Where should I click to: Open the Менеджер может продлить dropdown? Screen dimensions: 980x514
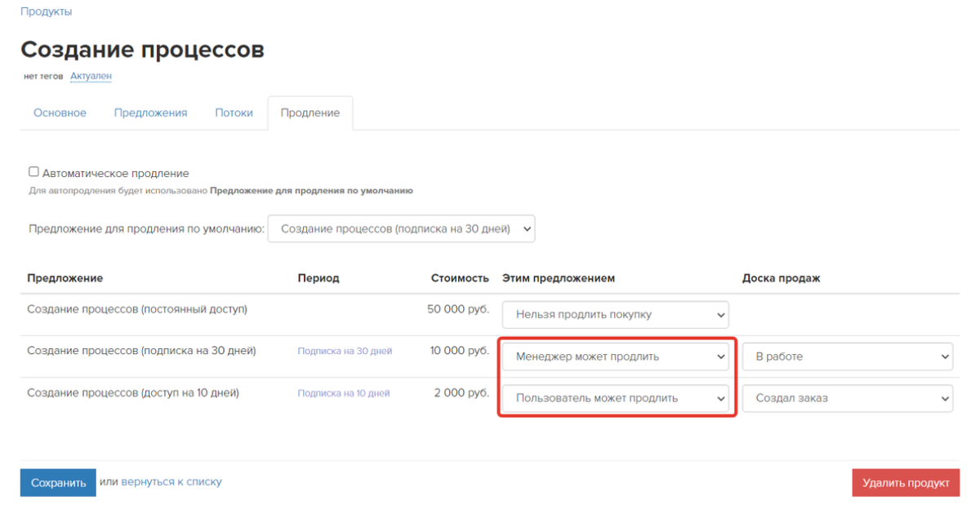click(x=616, y=357)
